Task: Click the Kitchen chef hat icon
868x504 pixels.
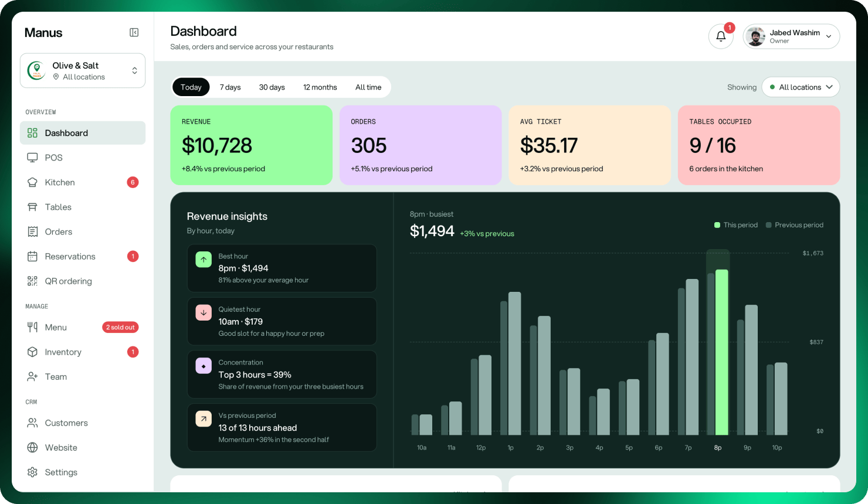Action: click(32, 182)
